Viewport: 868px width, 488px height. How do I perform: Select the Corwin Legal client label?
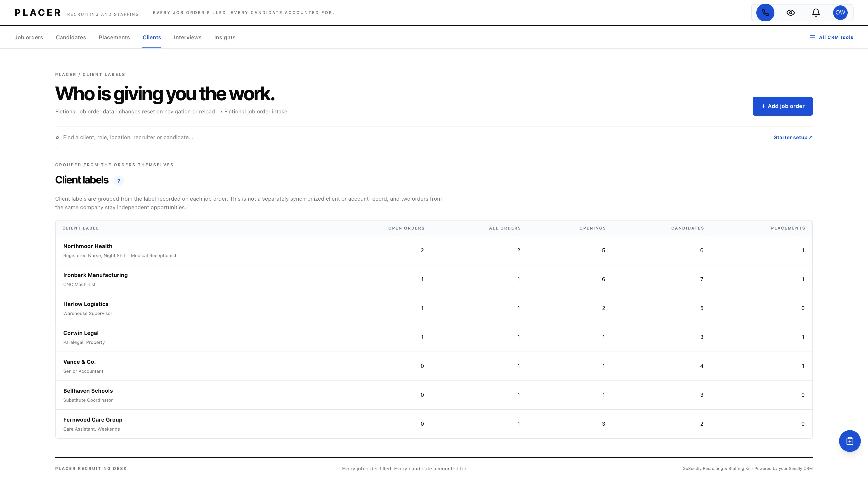(81, 333)
